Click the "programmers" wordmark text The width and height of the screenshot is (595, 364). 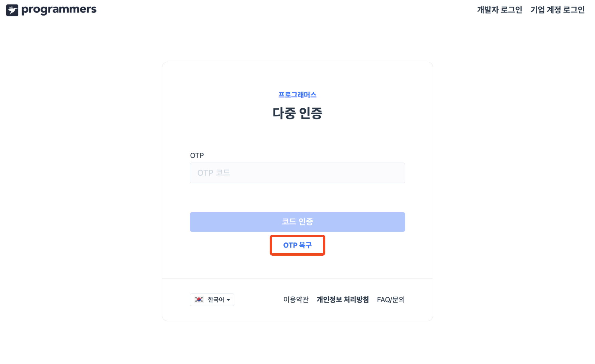(59, 10)
